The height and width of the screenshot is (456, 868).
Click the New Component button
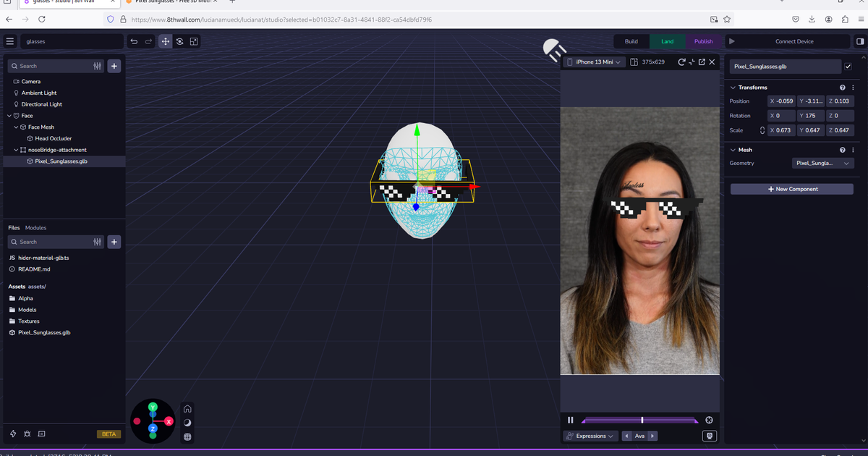point(791,189)
